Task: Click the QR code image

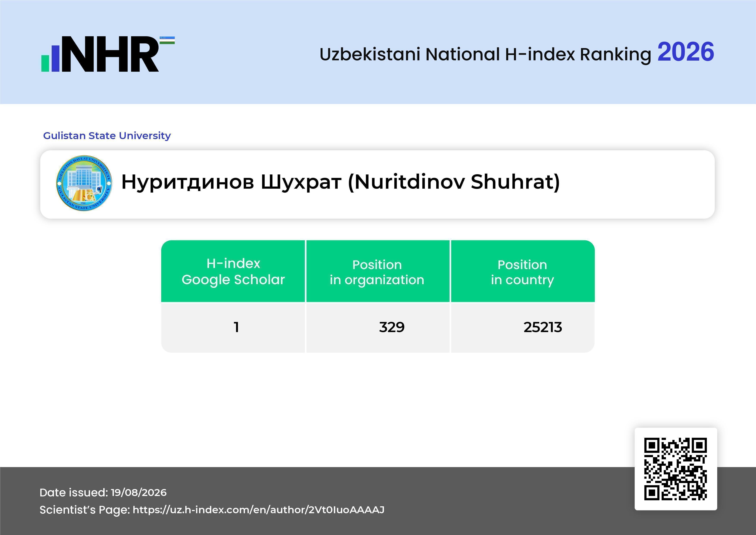Action: coord(676,469)
